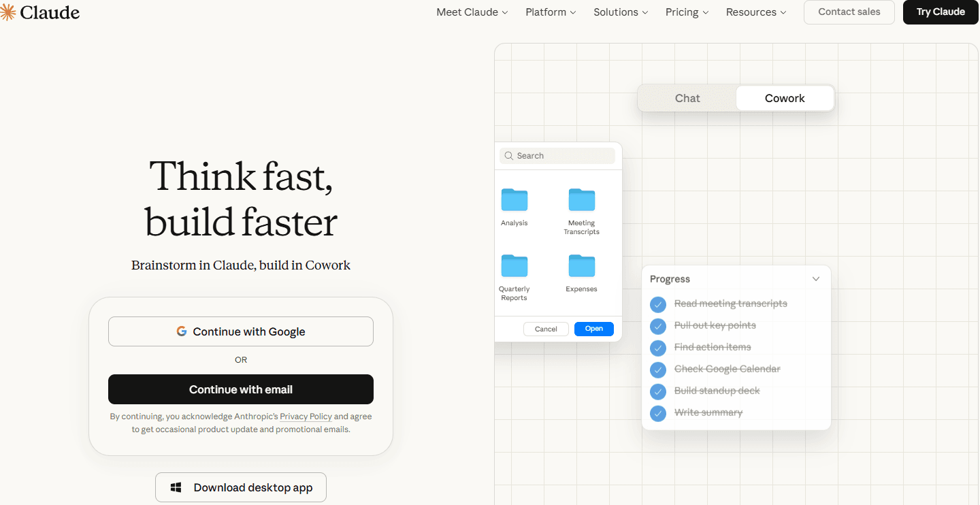
Task: Expand the Meet Claude dropdown menu
Action: coord(472,12)
